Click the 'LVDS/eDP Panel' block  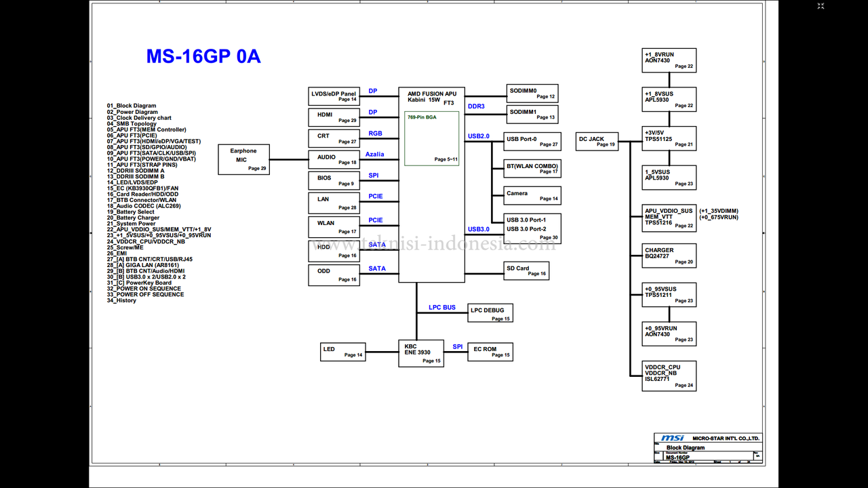[334, 96]
